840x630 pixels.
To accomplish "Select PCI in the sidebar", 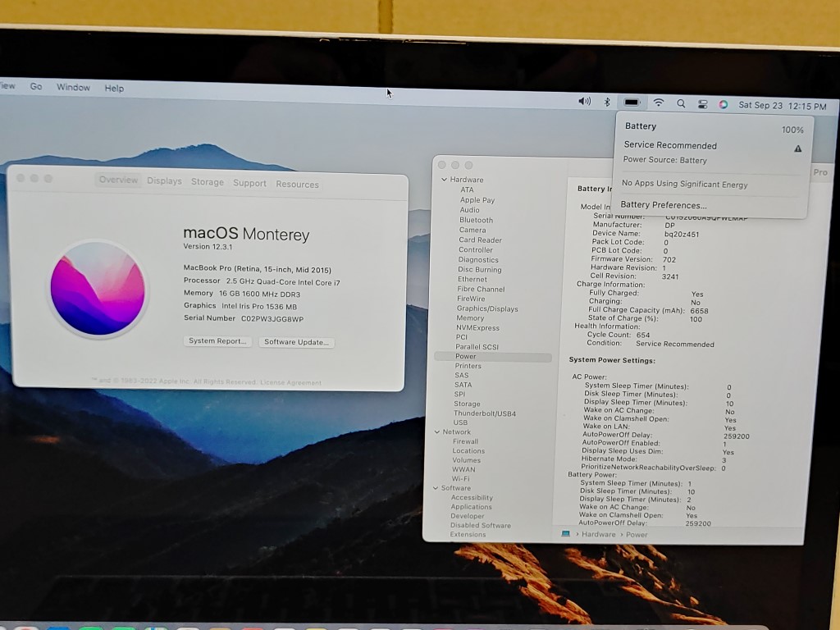I will point(461,337).
